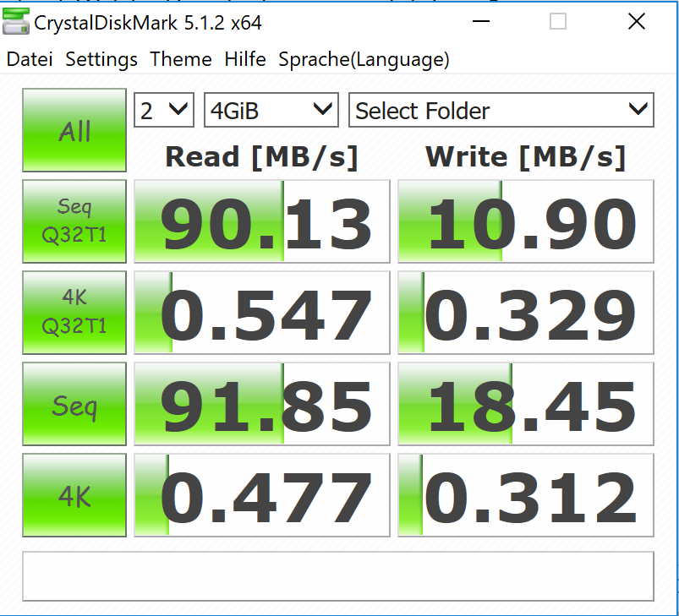Click the empty comment field at bottom

click(338, 576)
